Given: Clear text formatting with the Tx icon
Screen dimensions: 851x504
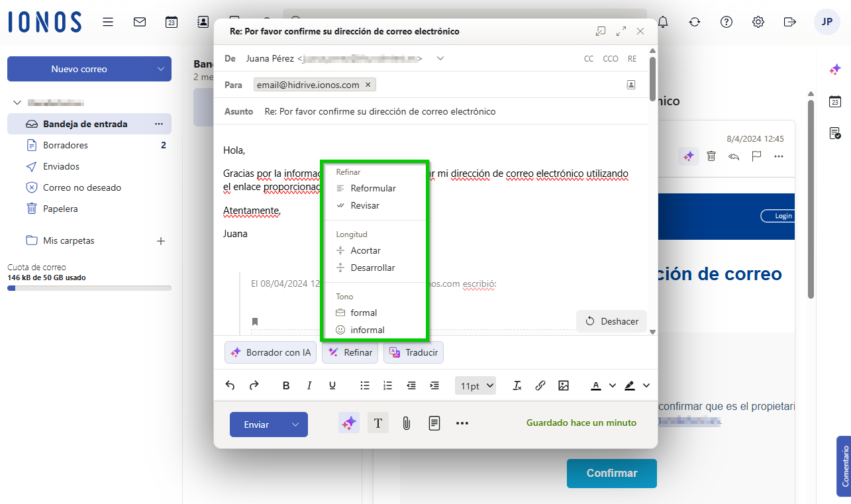Looking at the screenshot, I should (517, 385).
